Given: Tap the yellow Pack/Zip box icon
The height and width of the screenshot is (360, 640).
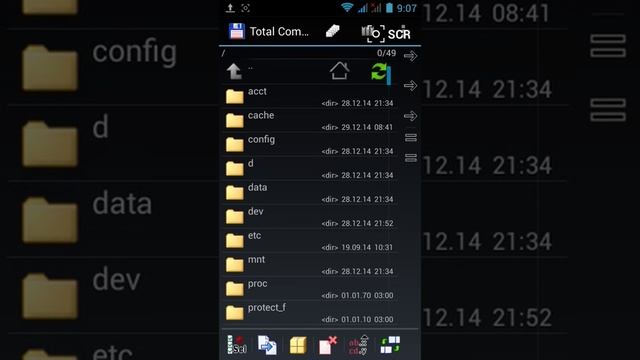Looking at the screenshot, I should pyautogui.click(x=298, y=345).
